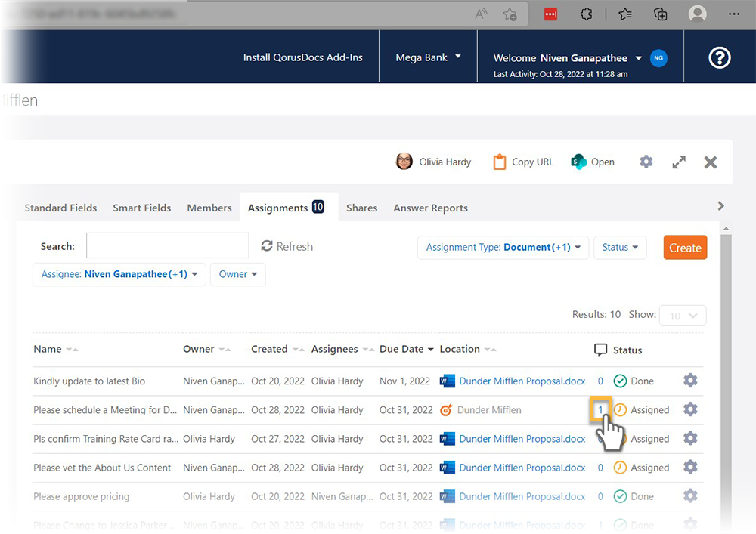Open comment count 1 for meeting assignment
Viewport: 756px width, 534px height.
(x=600, y=409)
